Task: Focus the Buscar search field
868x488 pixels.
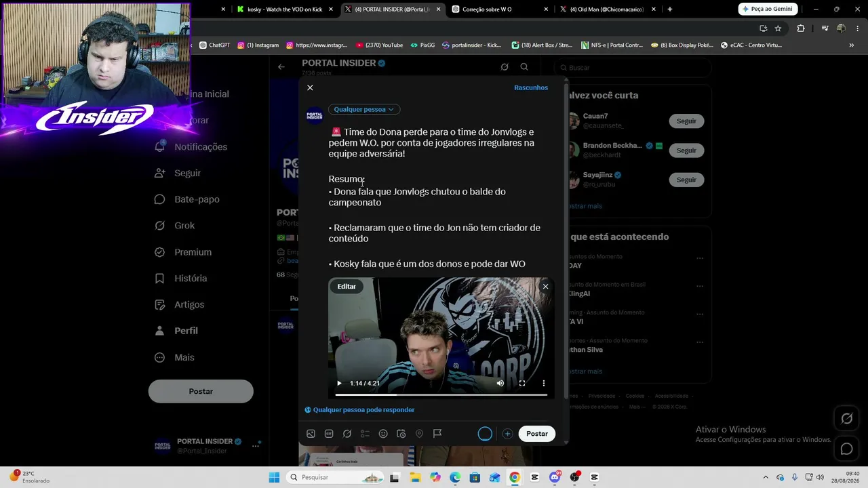Action: pos(633,68)
